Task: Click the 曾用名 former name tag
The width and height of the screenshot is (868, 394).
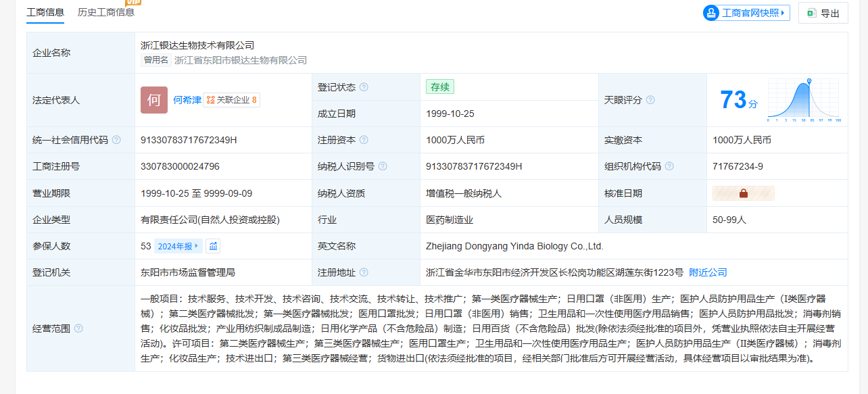Action: click(155, 60)
